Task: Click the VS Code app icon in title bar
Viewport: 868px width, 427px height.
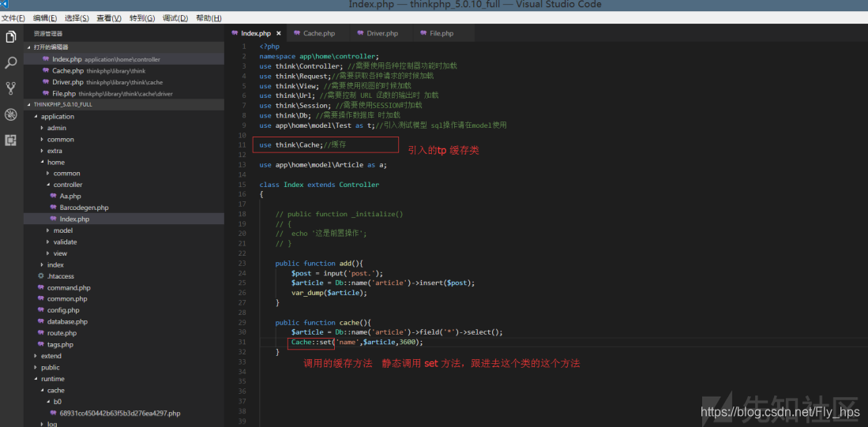Action: [x=5, y=5]
